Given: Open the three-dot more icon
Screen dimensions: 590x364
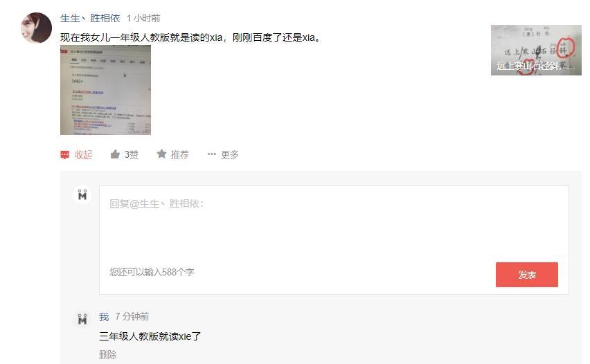Looking at the screenshot, I should tap(211, 154).
